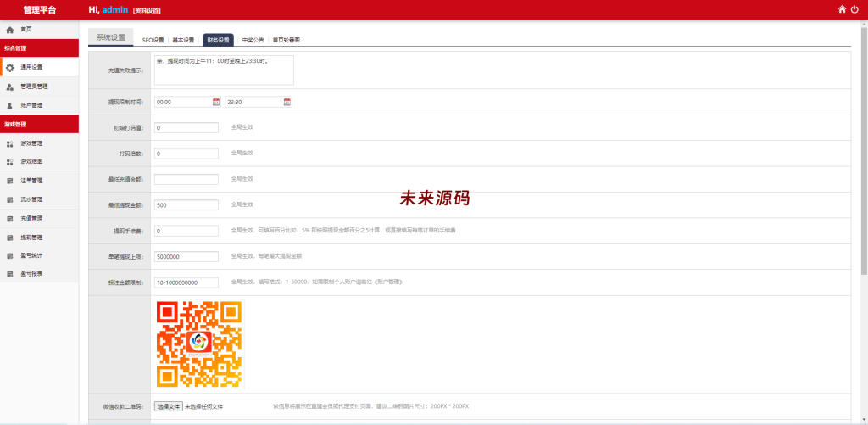
Task: Click the 初始打码量 input field
Action: 186,128
